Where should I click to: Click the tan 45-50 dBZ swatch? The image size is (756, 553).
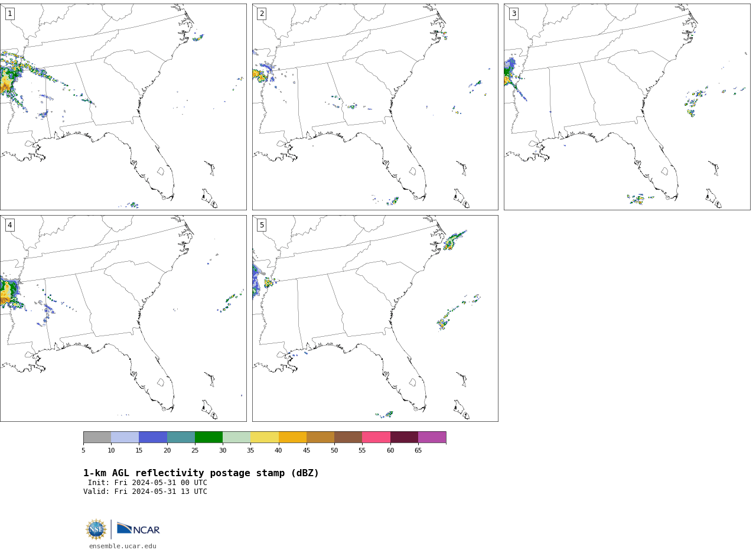click(320, 437)
